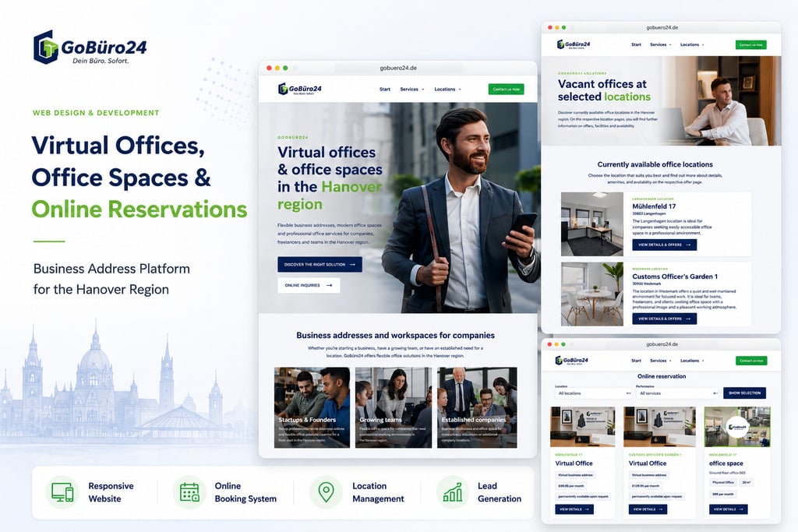
Task: Click the 'Show selection' button
Action: click(744, 393)
